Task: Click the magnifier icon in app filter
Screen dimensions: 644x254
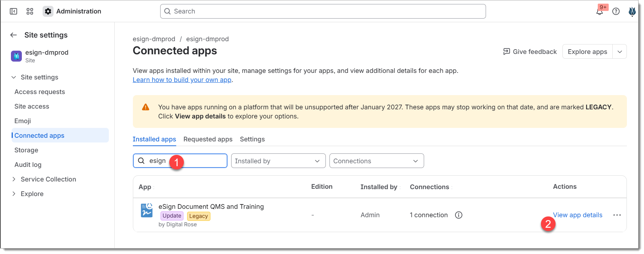Action: coord(141,161)
